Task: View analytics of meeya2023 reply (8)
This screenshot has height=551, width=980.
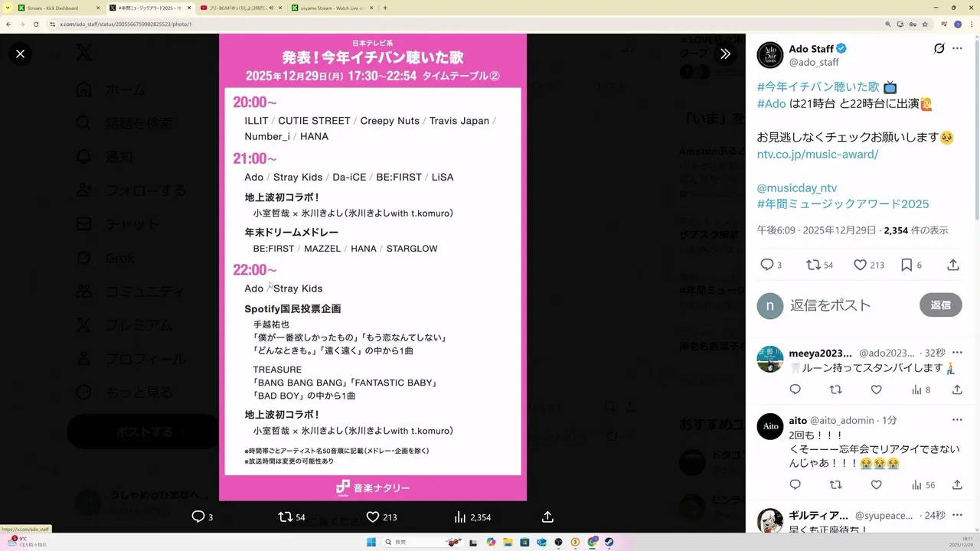Action: (921, 390)
